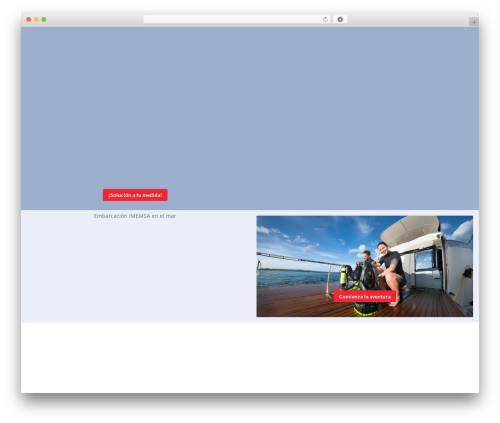Image resolution: width=500 pixels, height=423 pixels.
Task: Click the download icon beside the address bar
Action: (x=340, y=19)
